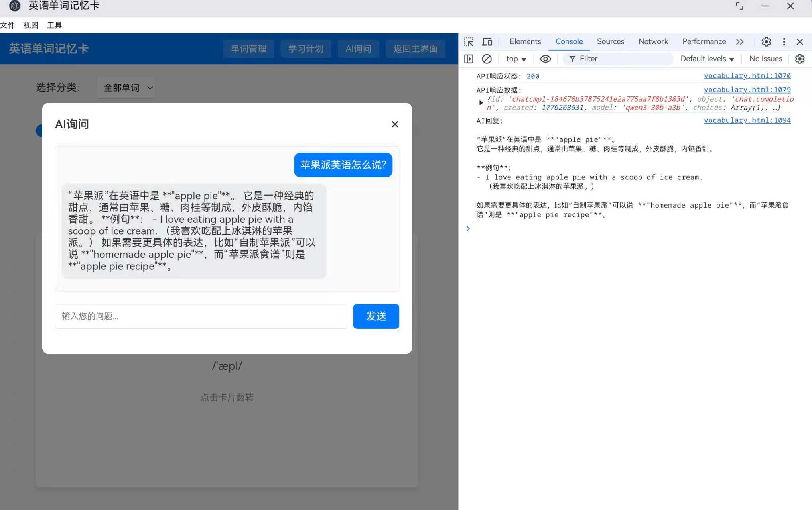Image resolution: width=812 pixels, height=510 pixels.
Task: Open the 全部单词 category dropdown
Action: (126, 88)
